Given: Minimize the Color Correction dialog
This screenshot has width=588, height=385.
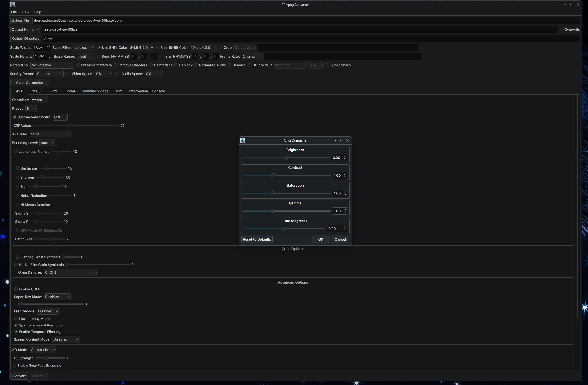Looking at the screenshot, I should (335, 140).
